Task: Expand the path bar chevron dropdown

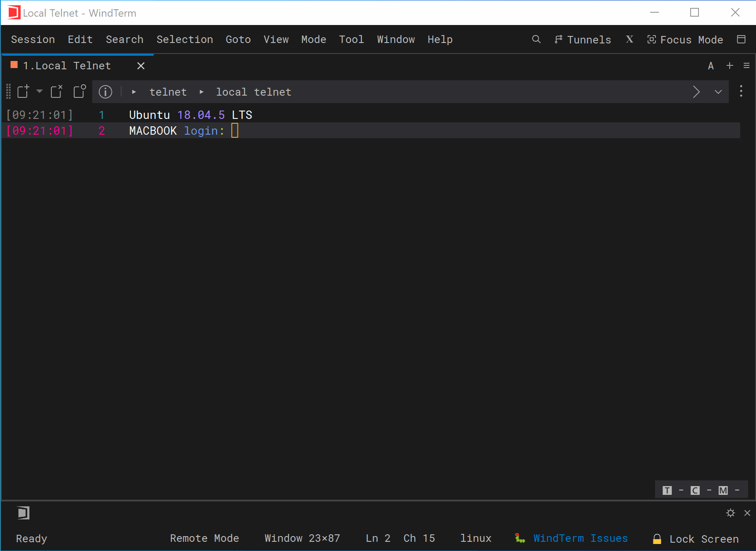Action: tap(718, 92)
